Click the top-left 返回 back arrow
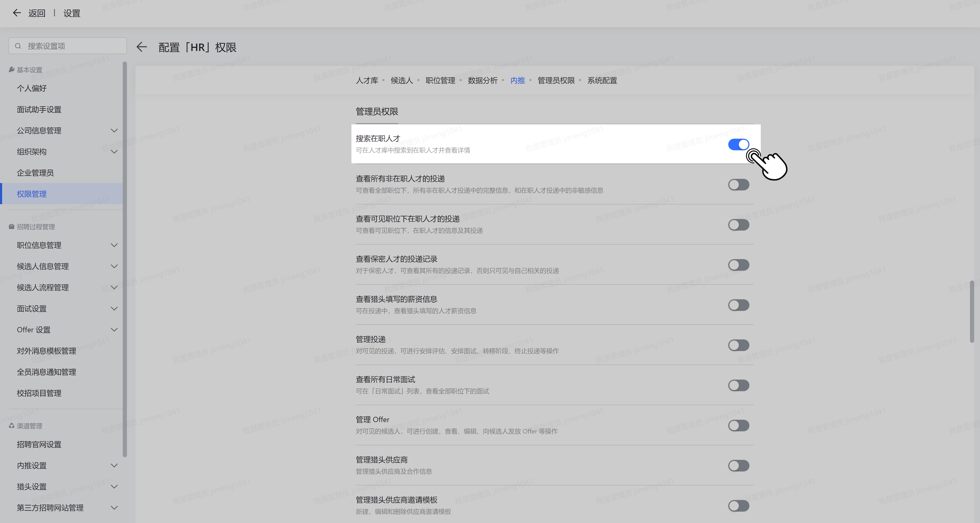Viewport: 980px width, 523px height. pos(16,13)
